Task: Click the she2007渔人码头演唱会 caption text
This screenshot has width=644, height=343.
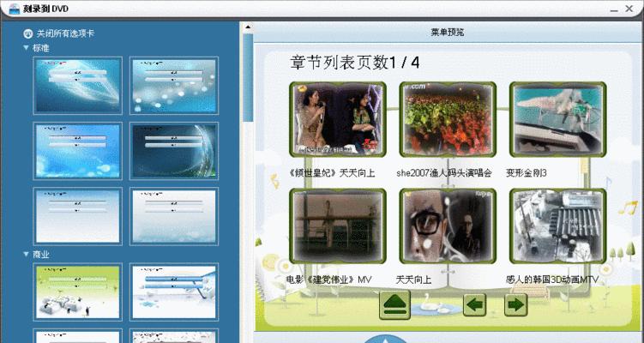Action: (x=444, y=173)
